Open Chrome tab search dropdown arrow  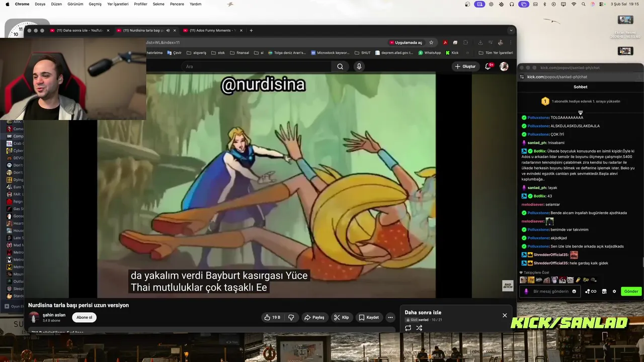click(x=511, y=30)
